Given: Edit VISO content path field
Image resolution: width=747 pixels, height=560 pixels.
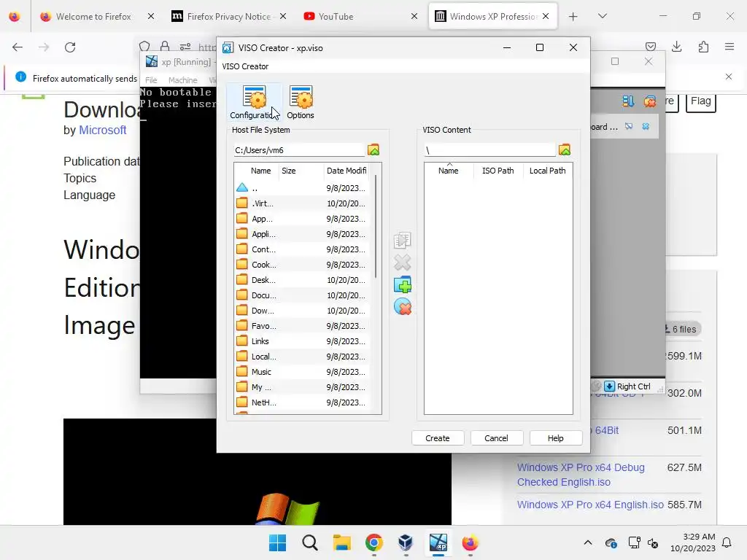Looking at the screenshot, I should tap(489, 150).
